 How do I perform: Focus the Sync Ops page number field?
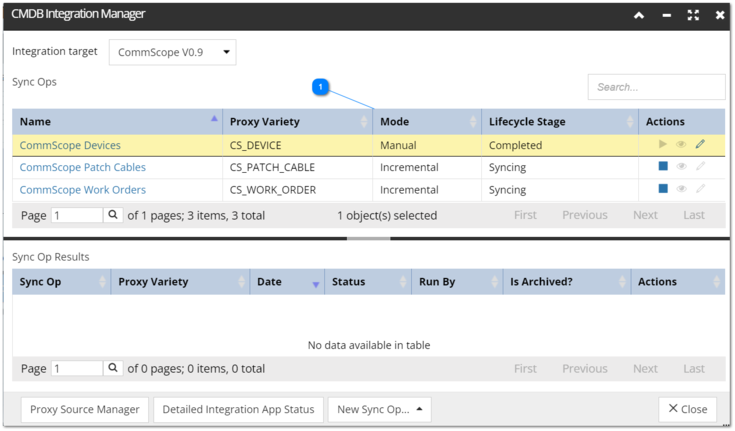(x=76, y=215)
